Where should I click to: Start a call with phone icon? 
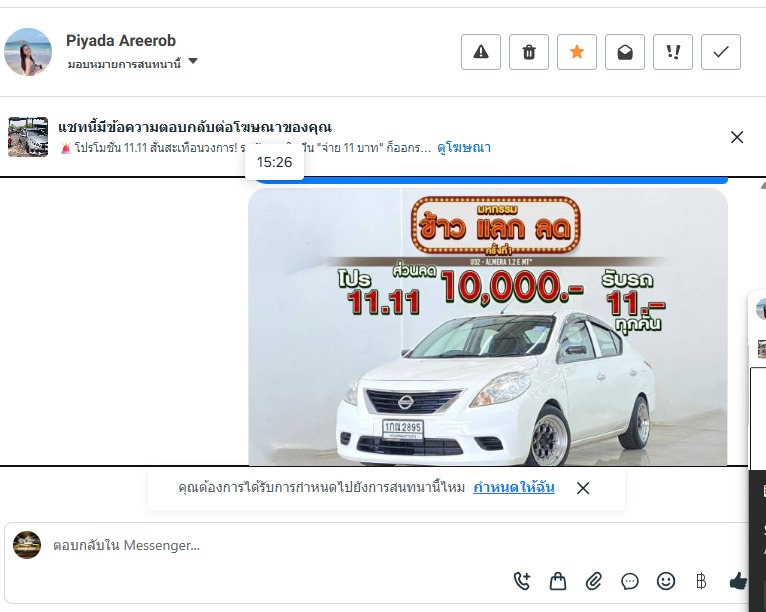point(522,581)
